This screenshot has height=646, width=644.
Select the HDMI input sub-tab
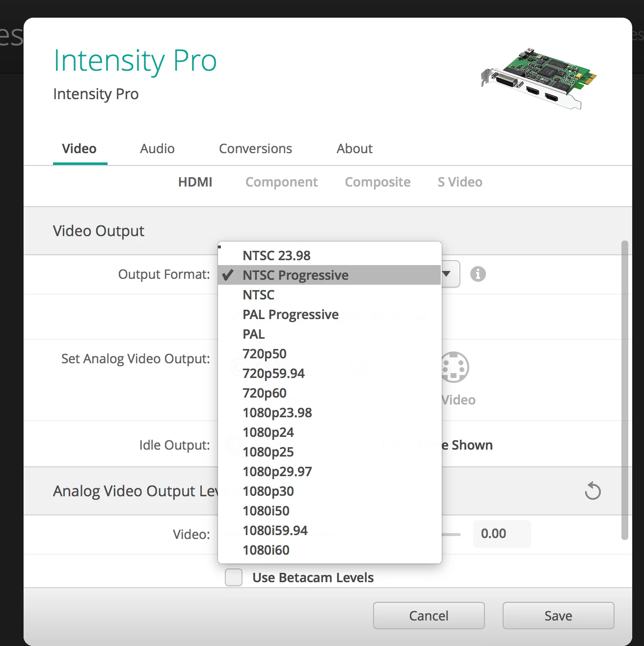pos(195,182)
